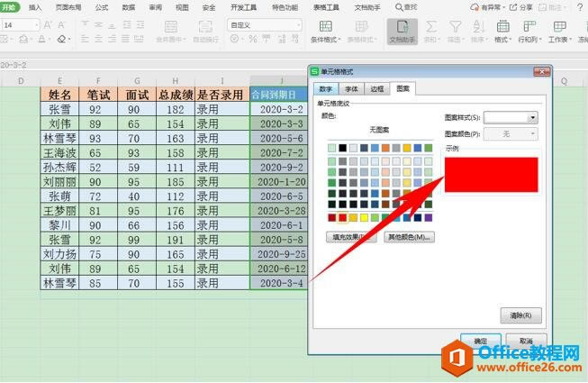588x383 pixels.
Task: Open the 图案样式 pattern style dropdown
Action: click(x=511, y=117)
